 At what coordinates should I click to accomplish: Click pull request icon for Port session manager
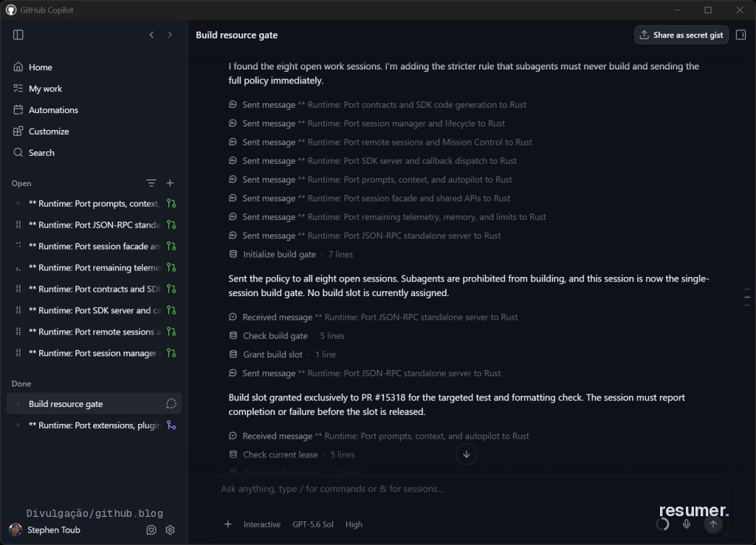171,353
